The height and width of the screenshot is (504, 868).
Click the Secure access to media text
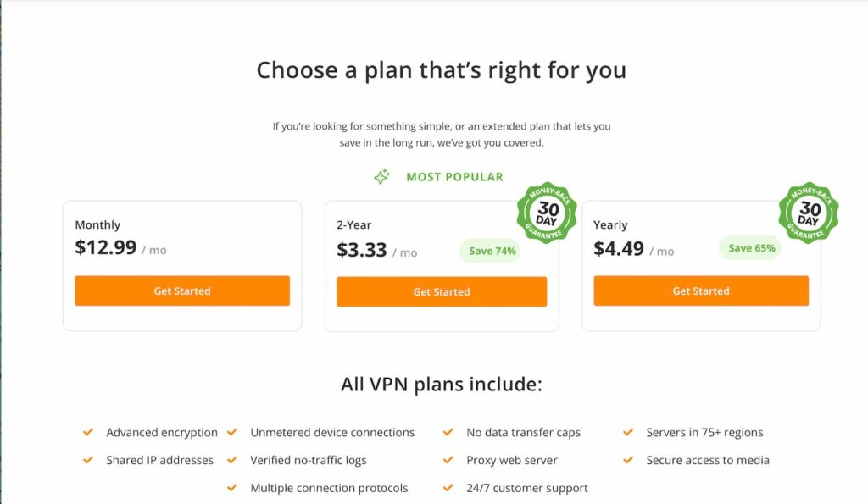(708, 460)
